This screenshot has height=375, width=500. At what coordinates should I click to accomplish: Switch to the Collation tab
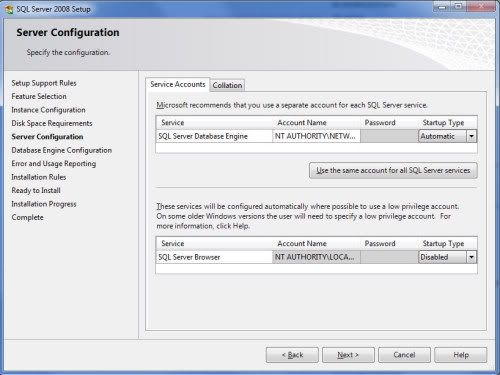(227, 85)
